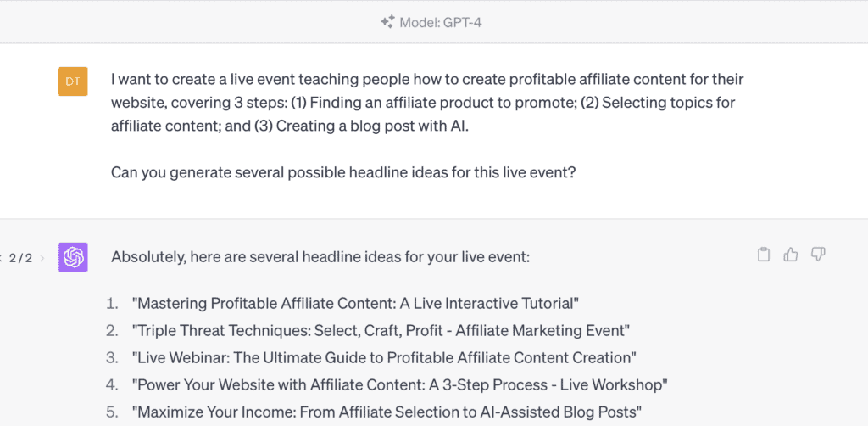Screen dimensions: 868x426
Task: Select headline 'Maximize Your Income'
Action: [387, 412]
